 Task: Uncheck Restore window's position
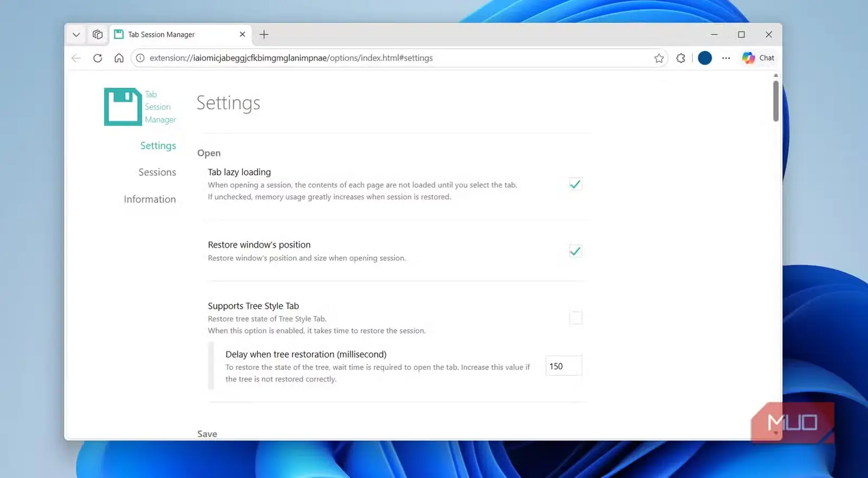tap(576, 251)
